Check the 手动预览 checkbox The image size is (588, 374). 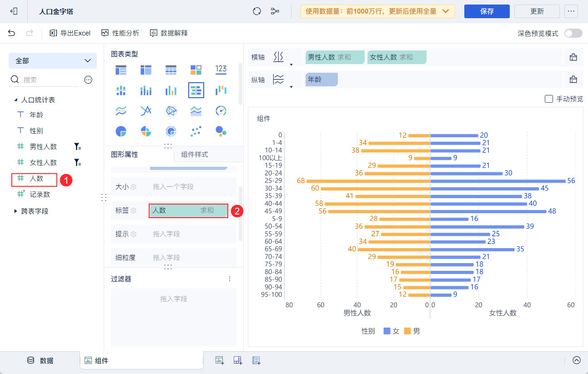[548, 99]
